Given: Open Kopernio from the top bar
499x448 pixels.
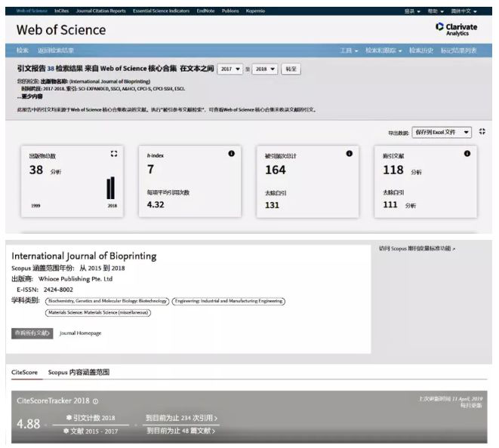Looking at the screenshot, I should tap(255, 11).
